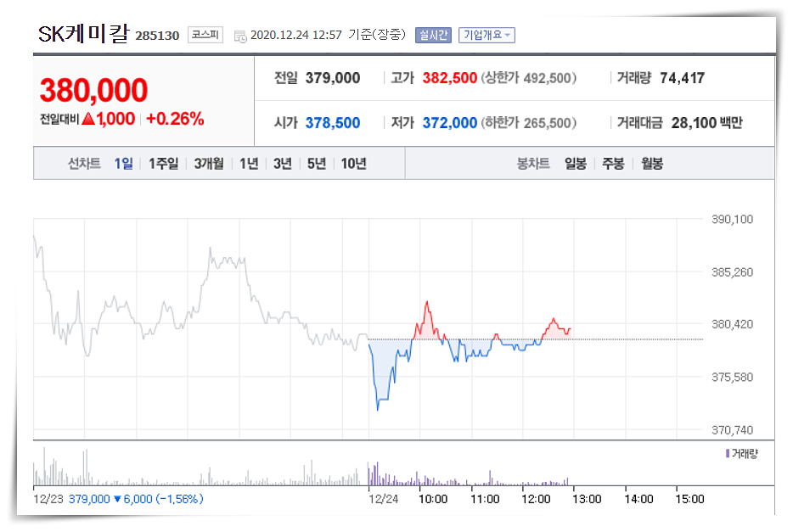
Task: Select the 1년 line chart tab
Action: pos(249,163)
